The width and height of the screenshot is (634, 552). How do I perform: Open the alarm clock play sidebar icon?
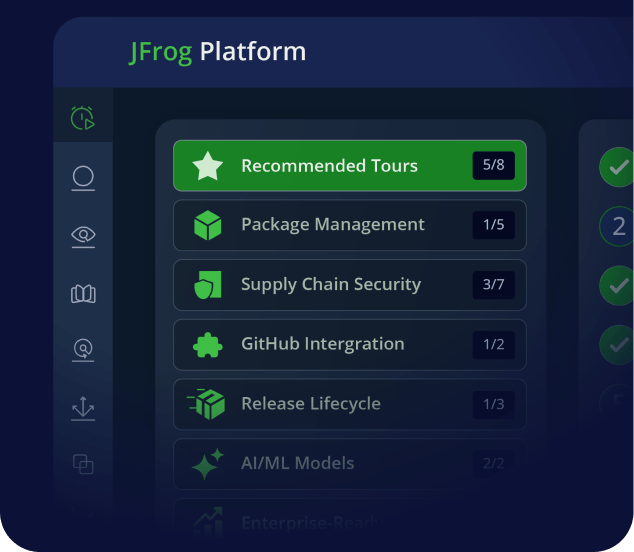83,119
